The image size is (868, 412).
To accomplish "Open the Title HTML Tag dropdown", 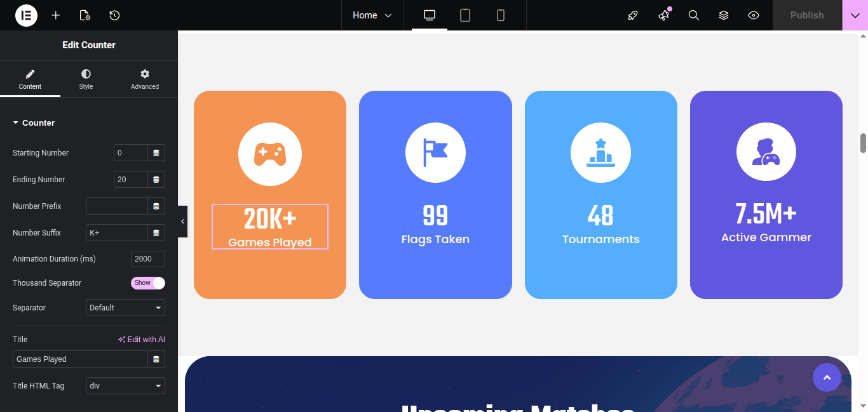I will click(x=125, y=386).
